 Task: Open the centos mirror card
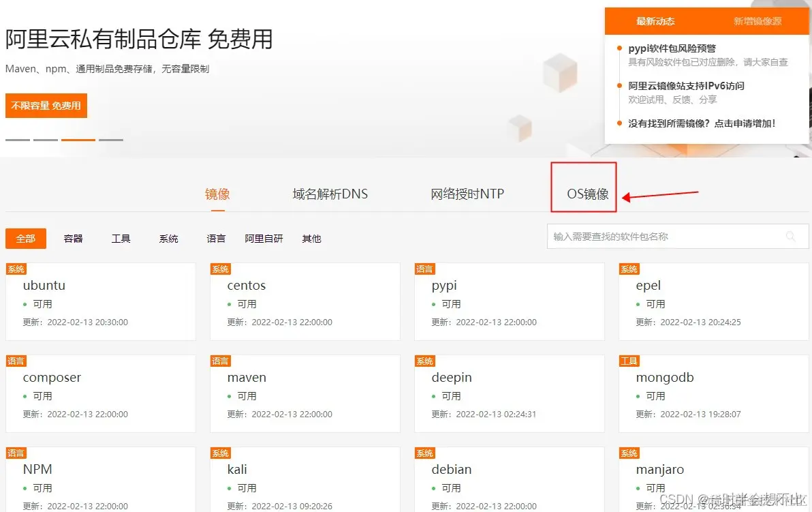(305, 301)
